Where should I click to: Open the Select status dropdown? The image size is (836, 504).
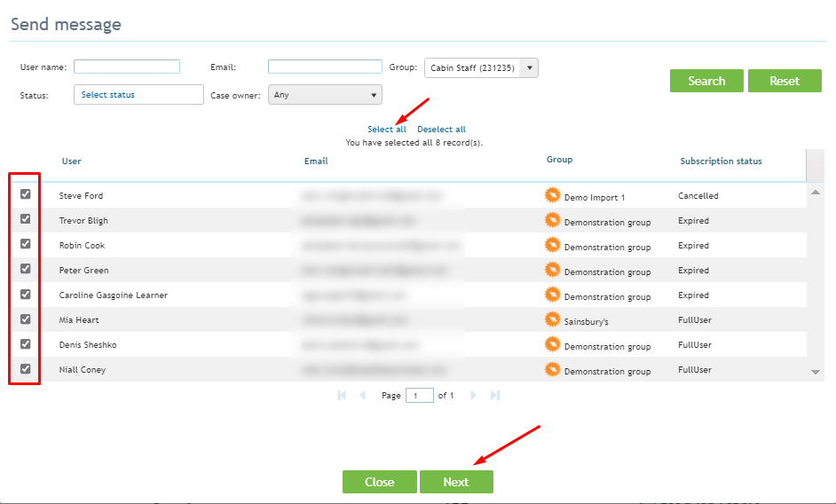[x=138, y=94]
